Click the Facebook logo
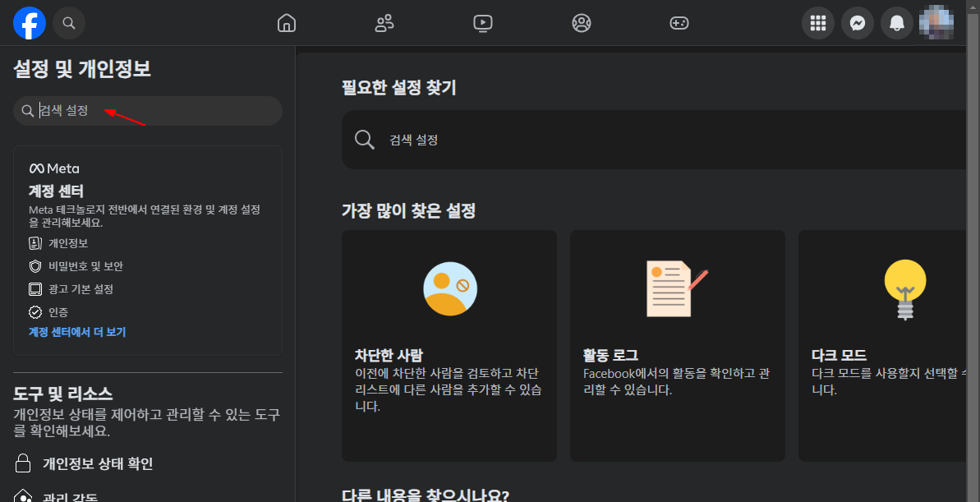 tap(30, 23)
